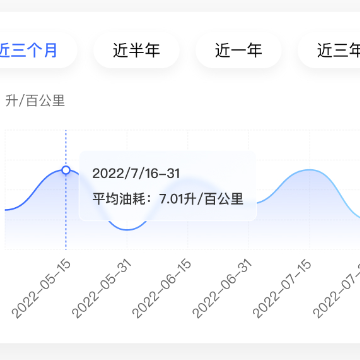This screenshot has height=360, width=360.
Task: Click the 2022-07-15 axis label
Action: point(283,289)
